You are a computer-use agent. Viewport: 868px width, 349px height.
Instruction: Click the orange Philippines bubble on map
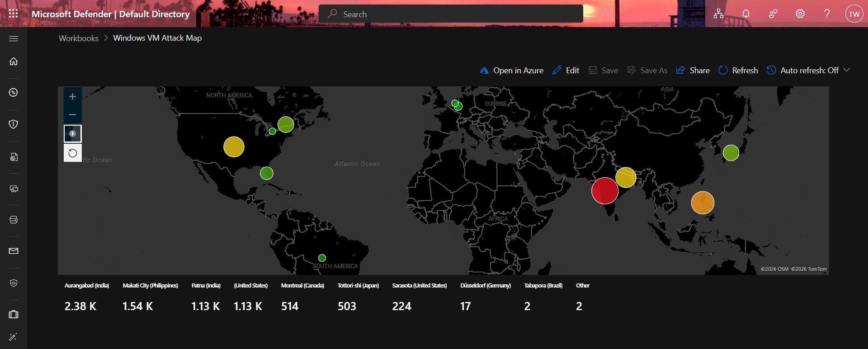(x=703, y=203)
